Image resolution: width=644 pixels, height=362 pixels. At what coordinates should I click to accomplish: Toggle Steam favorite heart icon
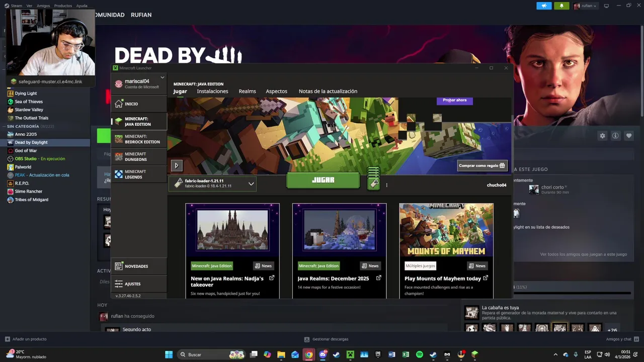629,136
